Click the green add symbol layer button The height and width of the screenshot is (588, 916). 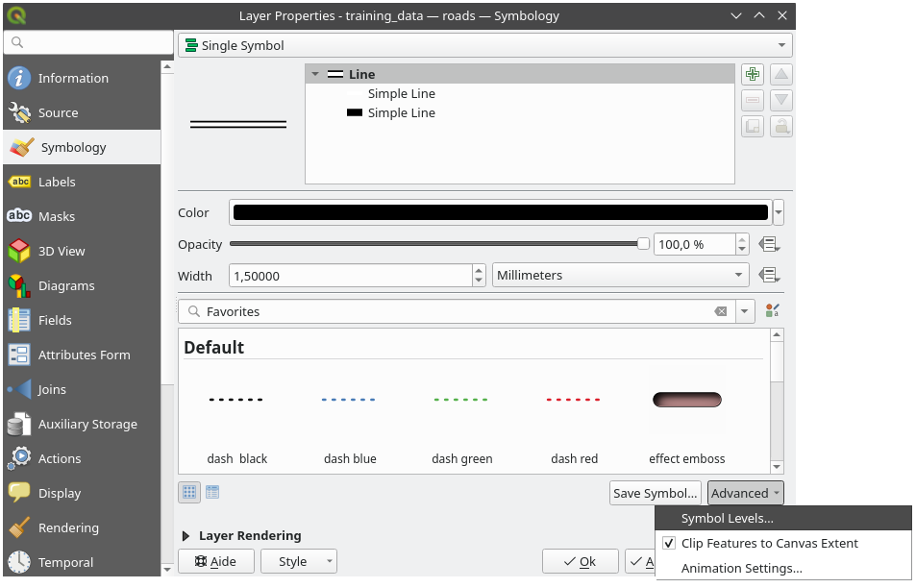753,75
